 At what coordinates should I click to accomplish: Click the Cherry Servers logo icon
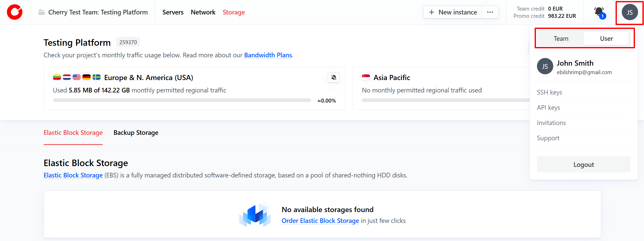[15, 12]
